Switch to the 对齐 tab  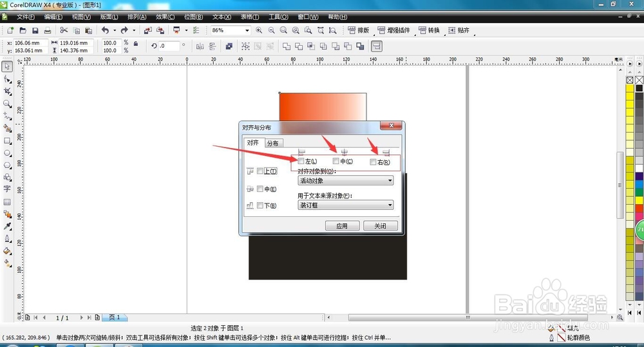(253, 142)
